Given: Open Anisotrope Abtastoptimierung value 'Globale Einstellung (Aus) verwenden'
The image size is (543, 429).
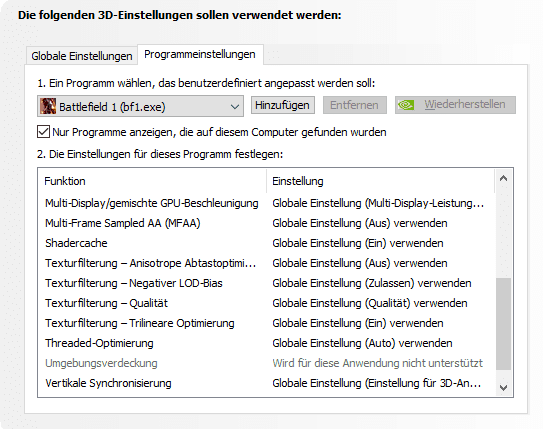Looking at the screenshot, I should (360, 263).
